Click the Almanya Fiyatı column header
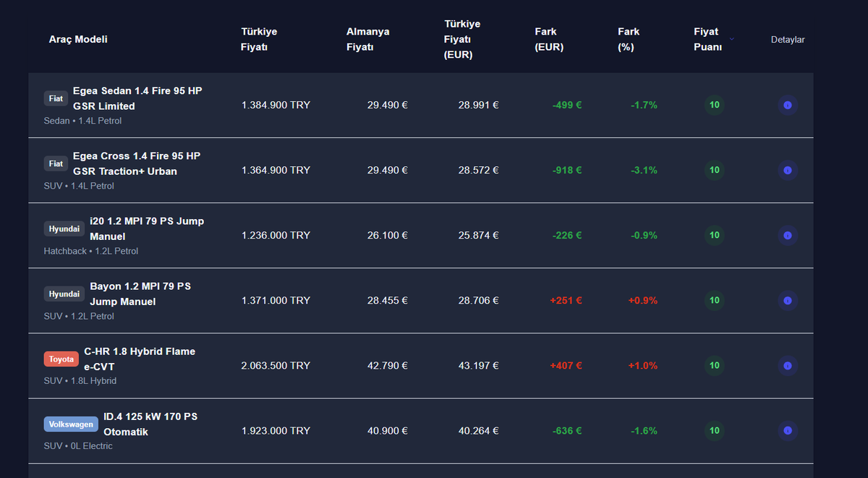 point(367,39)
